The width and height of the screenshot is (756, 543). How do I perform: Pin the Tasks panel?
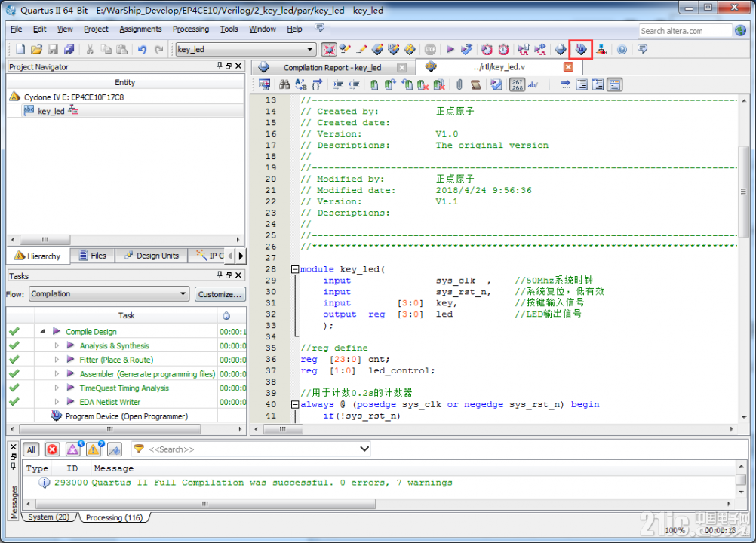pyautogui.click(x=220, y=275)
